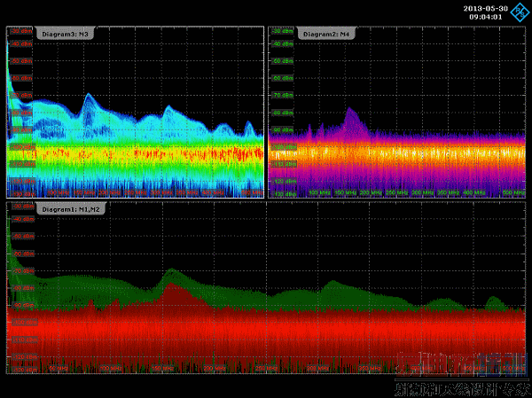Click the -70 dBm label in Diagram2
The image size is (532, 398).
click(282, 93)
